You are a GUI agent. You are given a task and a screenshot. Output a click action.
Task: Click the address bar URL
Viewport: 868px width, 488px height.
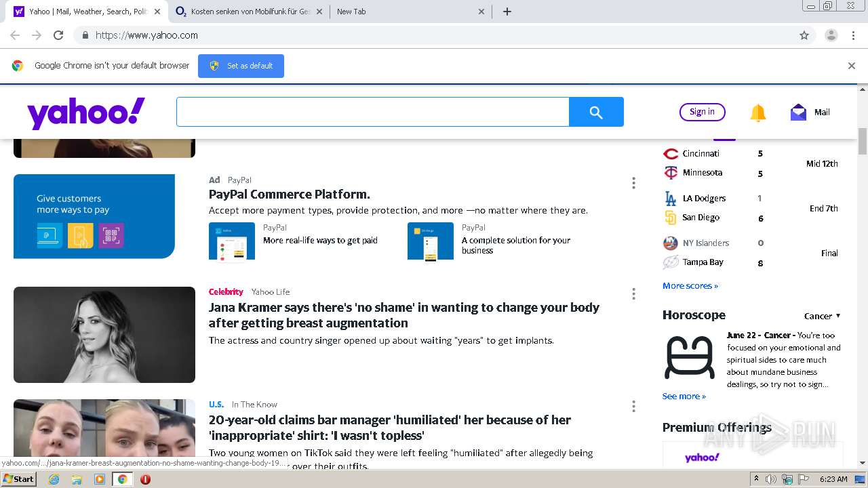pos(146,35)
